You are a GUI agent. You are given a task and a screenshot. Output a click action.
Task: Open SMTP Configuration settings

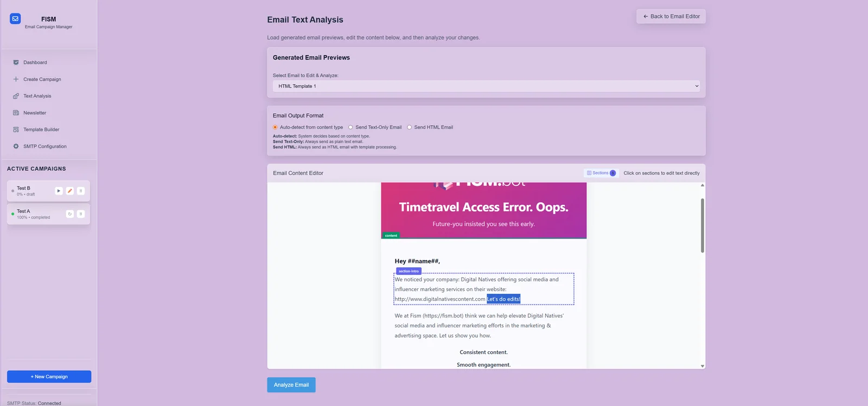click(45, 146)
